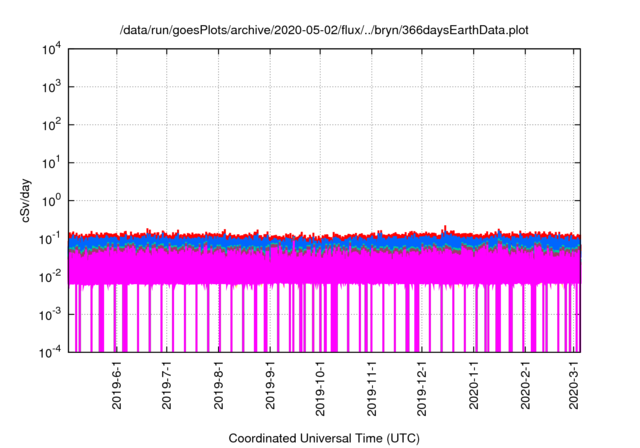Click the Coordinated Universal Time (UTC) label
The height and width of the screenshot is (448, 640).
[x=324, y=438]
